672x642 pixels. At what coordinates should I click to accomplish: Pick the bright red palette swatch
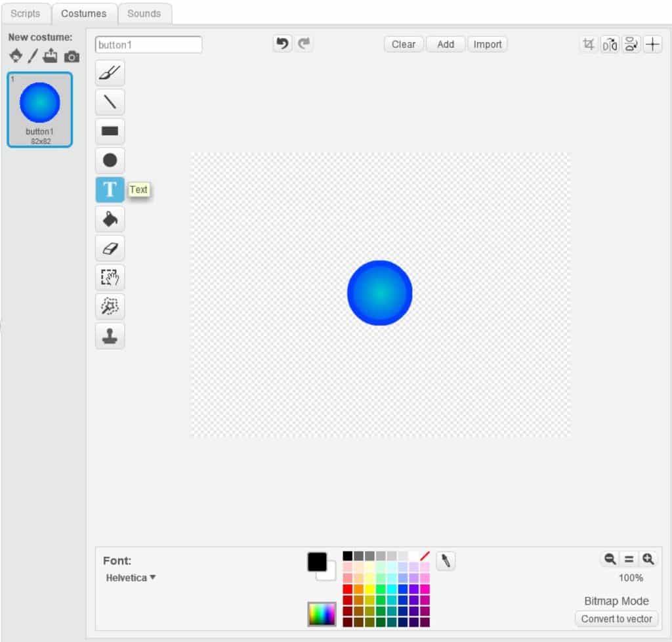[x=348, y=589]
